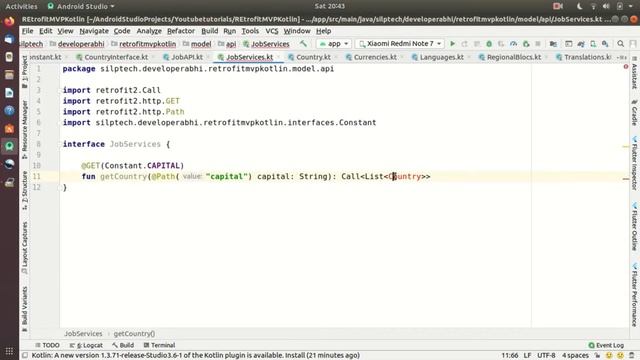Open the Build Variants side panel
This screenshot has height=360, width=640.
24,309
